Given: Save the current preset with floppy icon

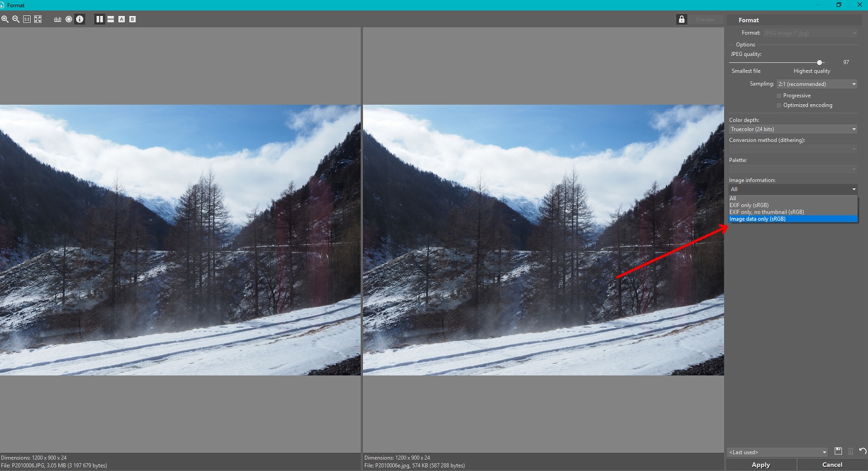Looking at the screenshot, I should point(839,452).
